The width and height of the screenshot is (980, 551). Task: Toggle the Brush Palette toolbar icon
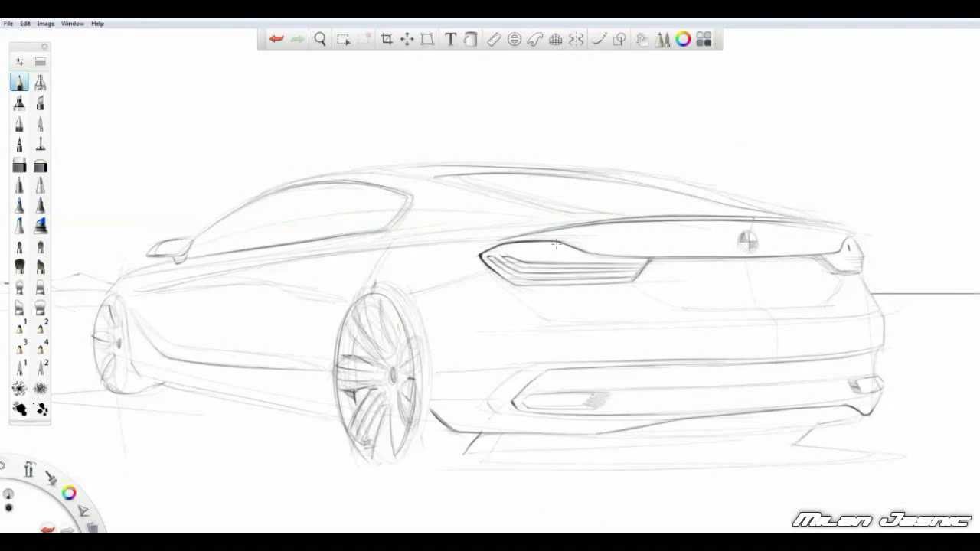click(x=662, y=39)
